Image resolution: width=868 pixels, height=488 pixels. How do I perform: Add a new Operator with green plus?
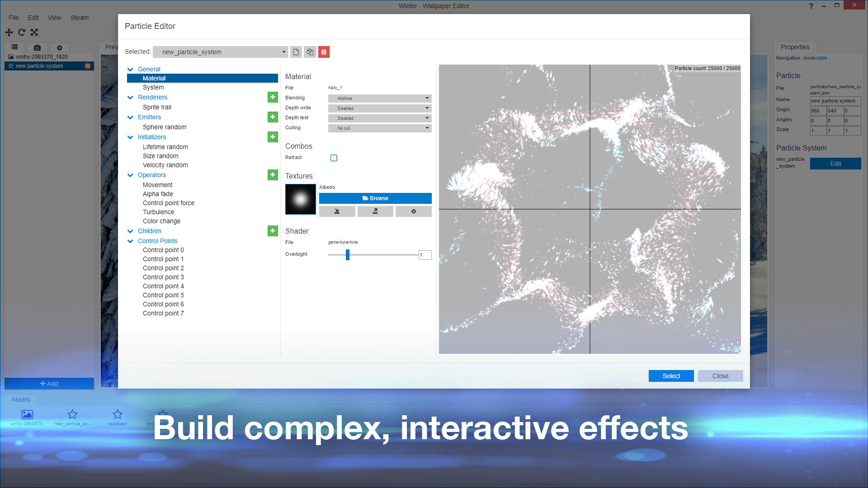click(273, 175)
